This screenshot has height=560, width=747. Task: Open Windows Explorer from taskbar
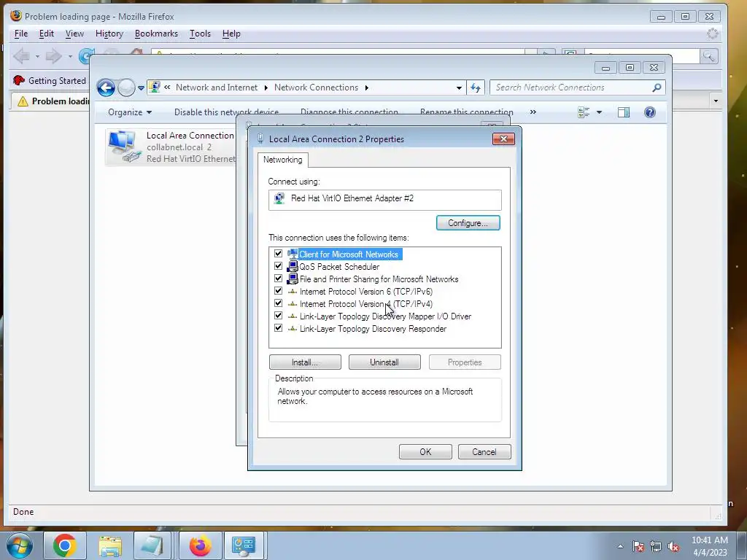click(110, 545)
